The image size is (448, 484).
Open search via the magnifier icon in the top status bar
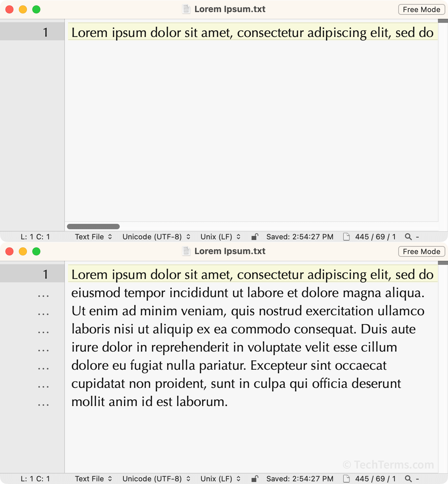408,237
